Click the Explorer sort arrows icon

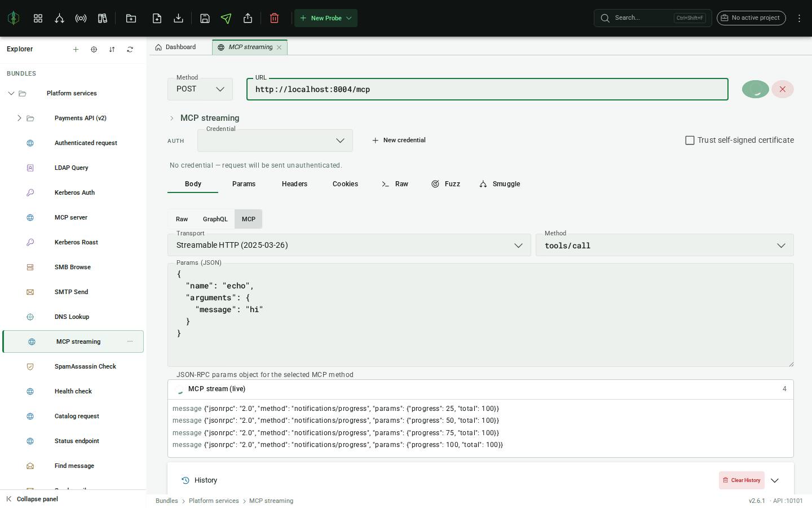pyautogui.click(x=112, y=49)
